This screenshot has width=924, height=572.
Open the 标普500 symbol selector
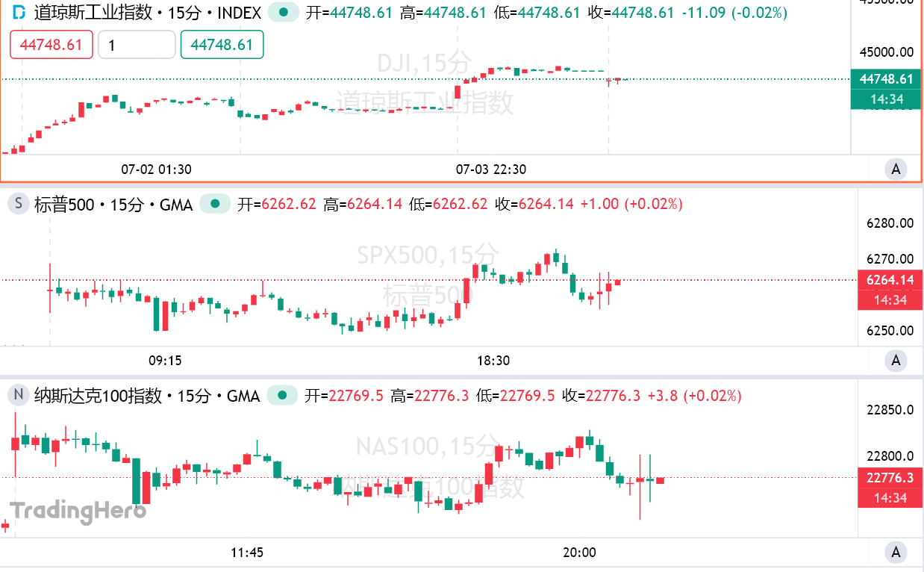pos(62,204)
